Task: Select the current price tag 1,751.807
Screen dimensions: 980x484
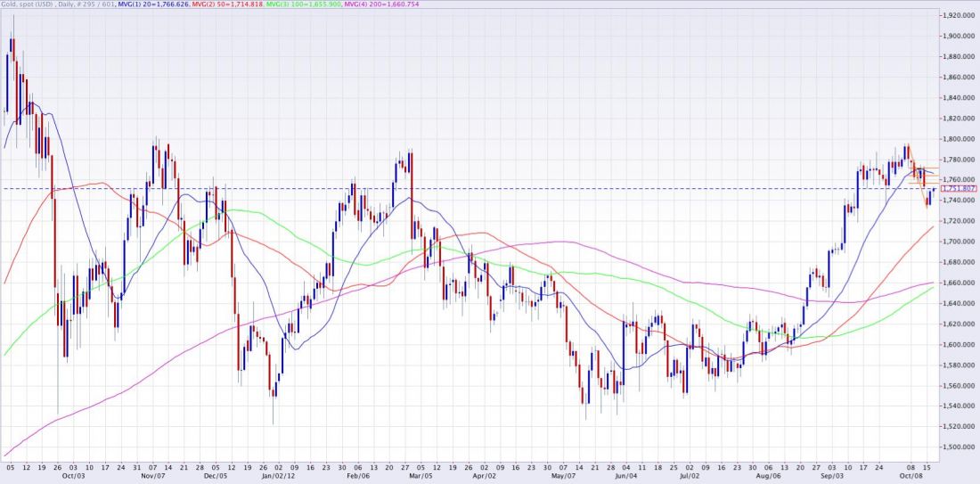Action: 960,189
